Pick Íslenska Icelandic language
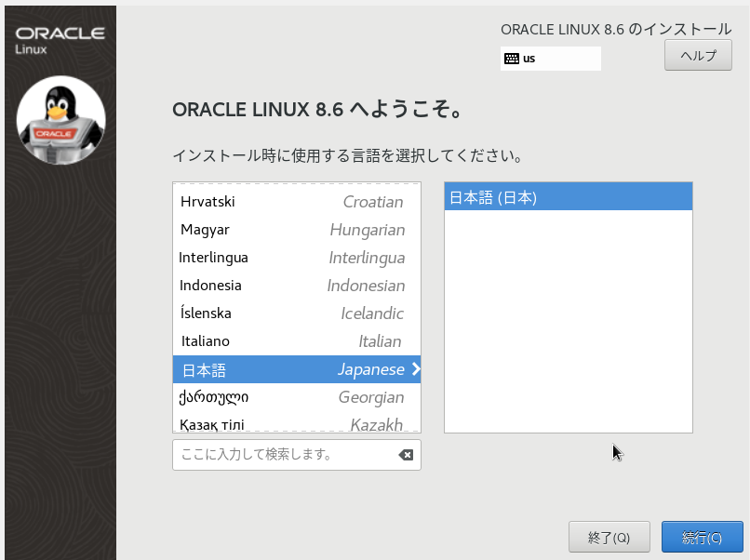This screenshot has height=560, width=750. [x=297, y=313]
